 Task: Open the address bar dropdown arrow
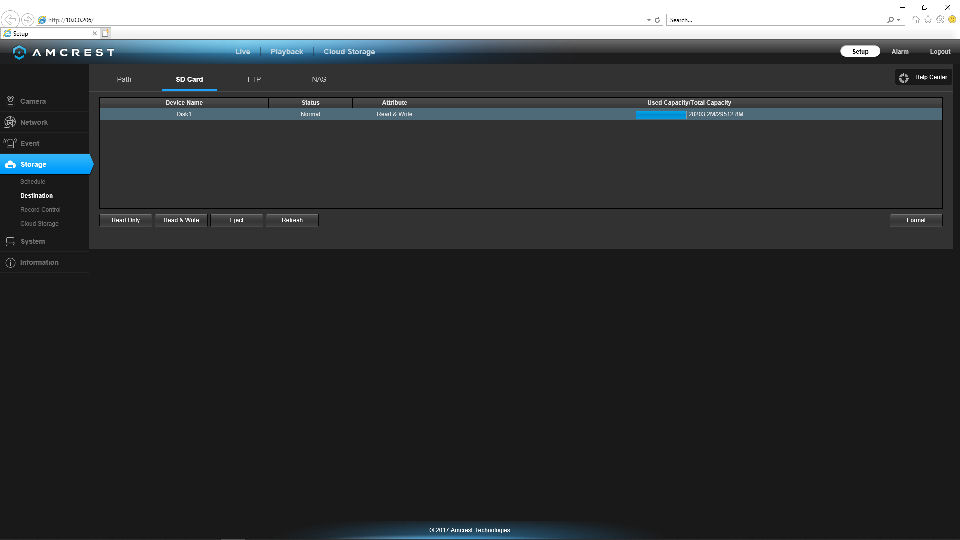648,20
